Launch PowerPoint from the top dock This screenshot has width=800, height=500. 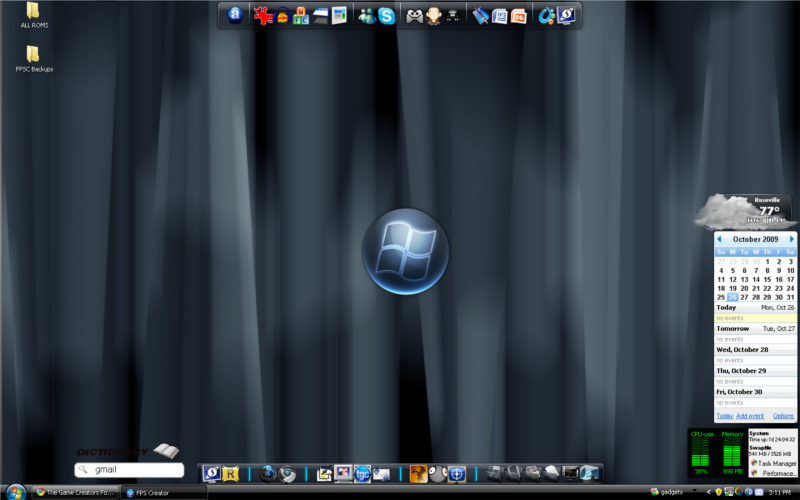[518, 16]
